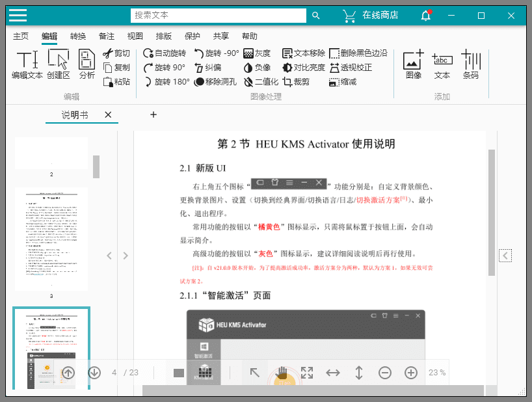The width and height of the screenshot is (532, 402).
Task: Fit the page to height
Action: pos(358,373)
